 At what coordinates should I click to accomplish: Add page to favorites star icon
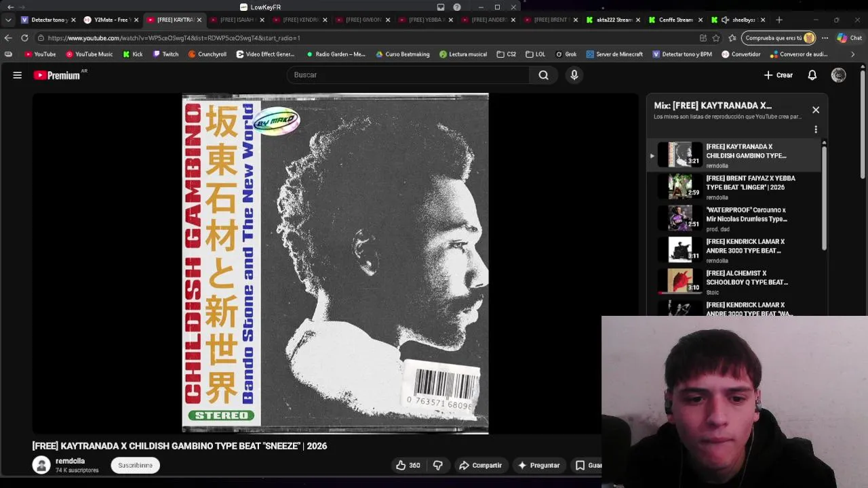[715, 38]
